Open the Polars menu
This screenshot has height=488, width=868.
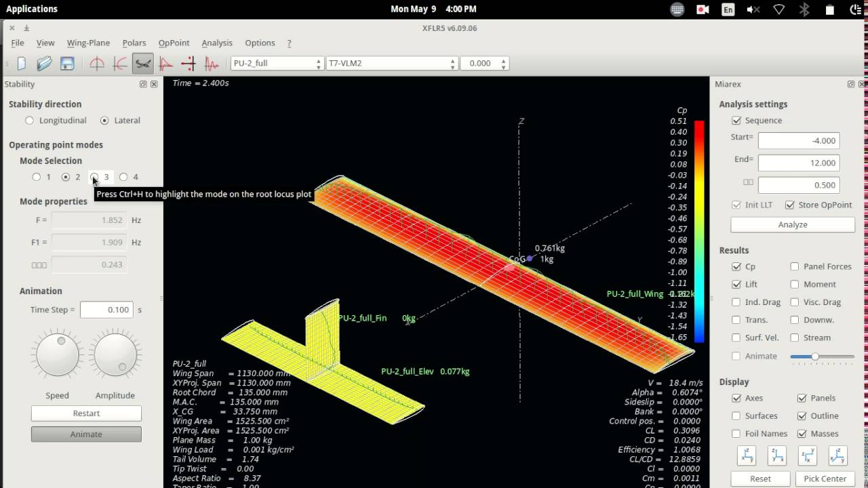(134, 43)
